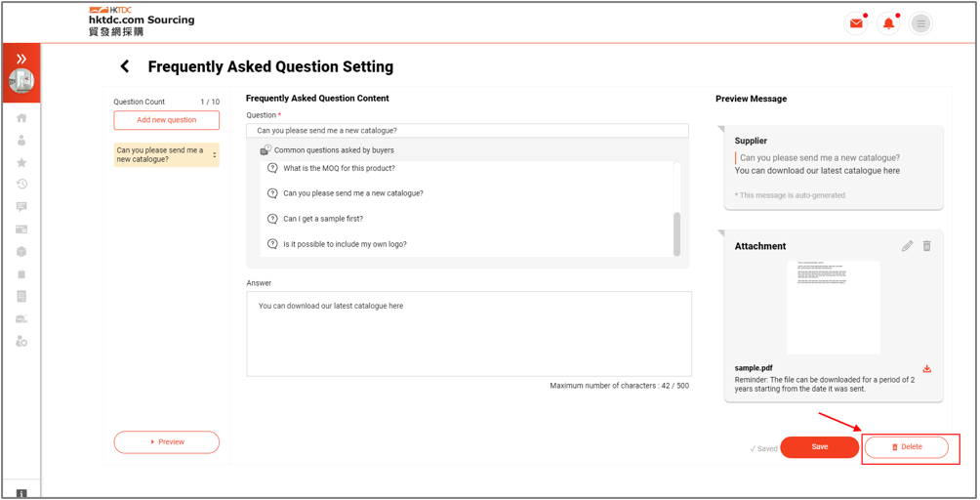The image size is (980, 500).
Task: Open the profile avatar in sidebar
Action: point(21,81)
